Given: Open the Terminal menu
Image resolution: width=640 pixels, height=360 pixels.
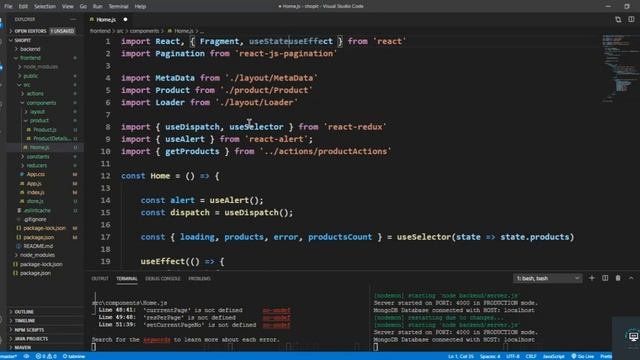Looking at the screenshot, I should (x=118, y=6).
